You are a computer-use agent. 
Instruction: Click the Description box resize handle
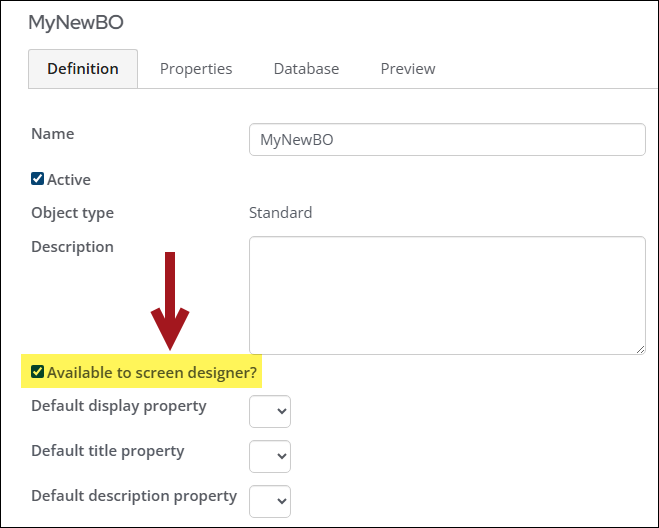(x=639, y=347)
